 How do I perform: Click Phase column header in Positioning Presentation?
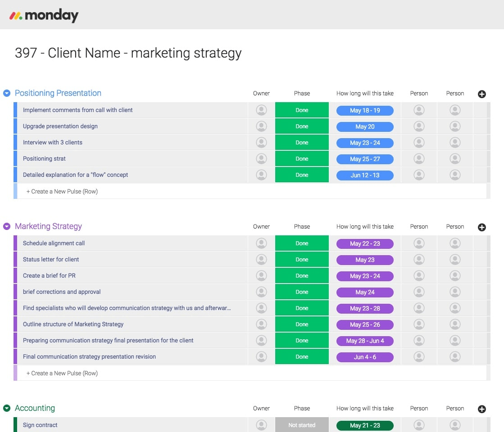(x=302, y=94)
